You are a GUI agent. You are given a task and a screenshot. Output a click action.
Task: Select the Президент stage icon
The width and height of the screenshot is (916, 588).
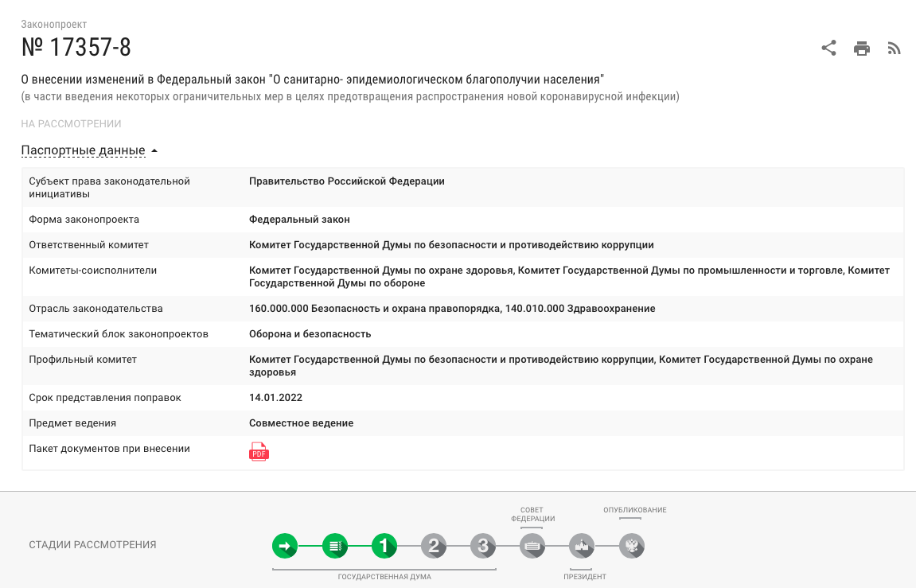pos(582,546)
